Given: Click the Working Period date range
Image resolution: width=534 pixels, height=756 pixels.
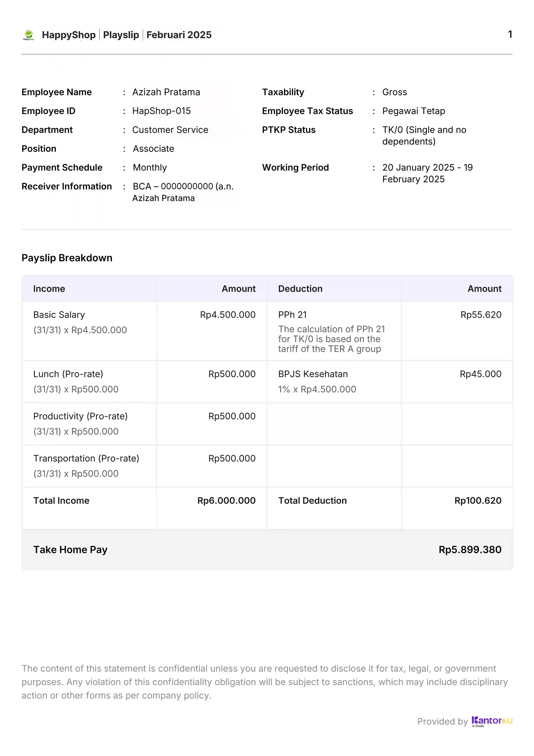Looking at the screenshot, I should point(427,173).
